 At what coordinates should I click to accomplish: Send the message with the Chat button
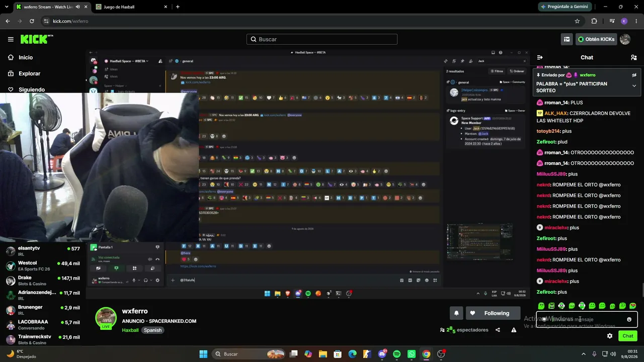point(628,336)
